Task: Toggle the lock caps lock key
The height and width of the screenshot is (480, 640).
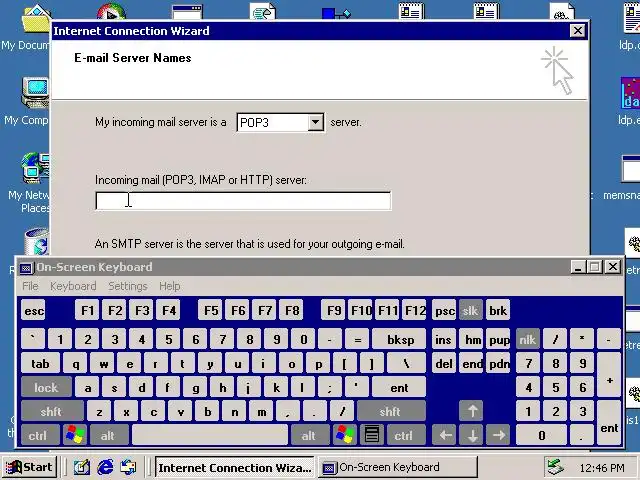Action: point(46,387)
